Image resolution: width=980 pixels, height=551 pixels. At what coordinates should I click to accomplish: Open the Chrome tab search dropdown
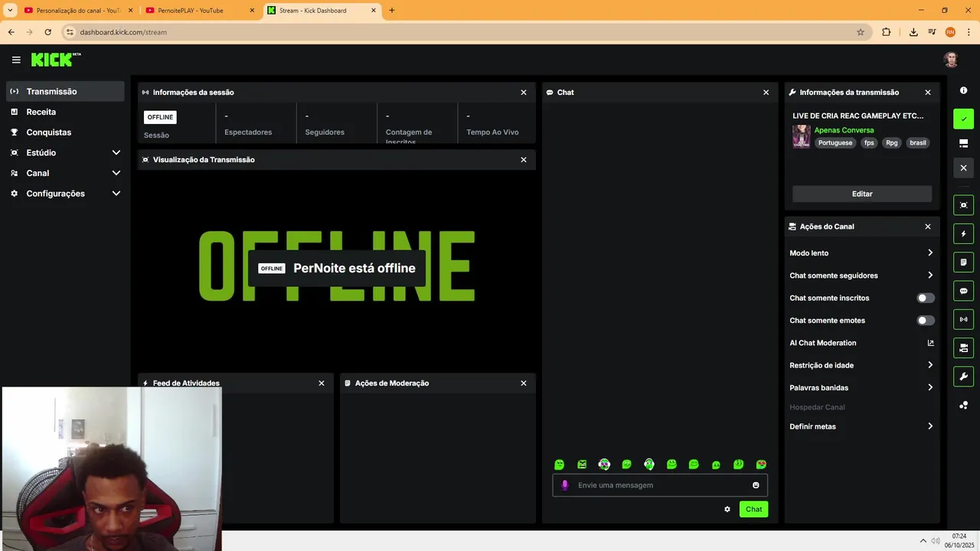click(10, 10)
